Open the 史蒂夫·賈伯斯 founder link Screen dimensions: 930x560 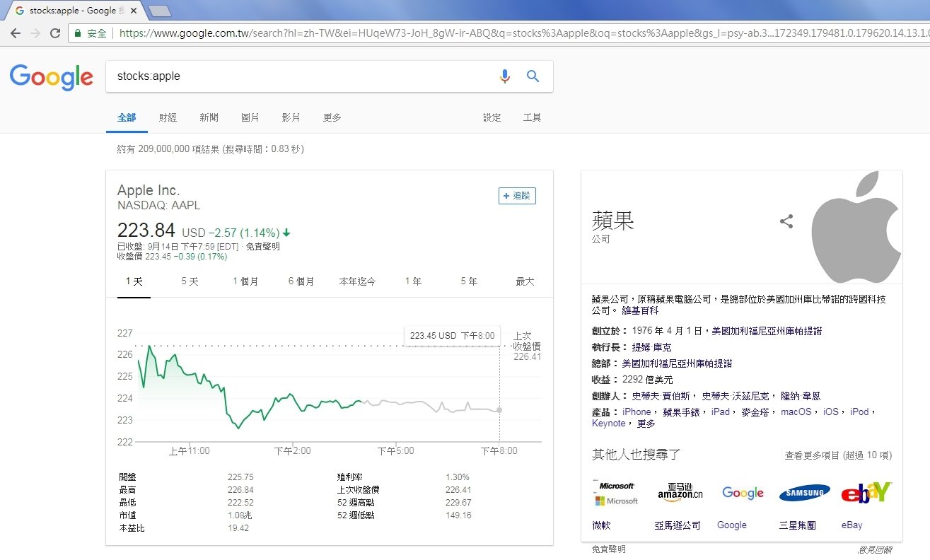661,396
